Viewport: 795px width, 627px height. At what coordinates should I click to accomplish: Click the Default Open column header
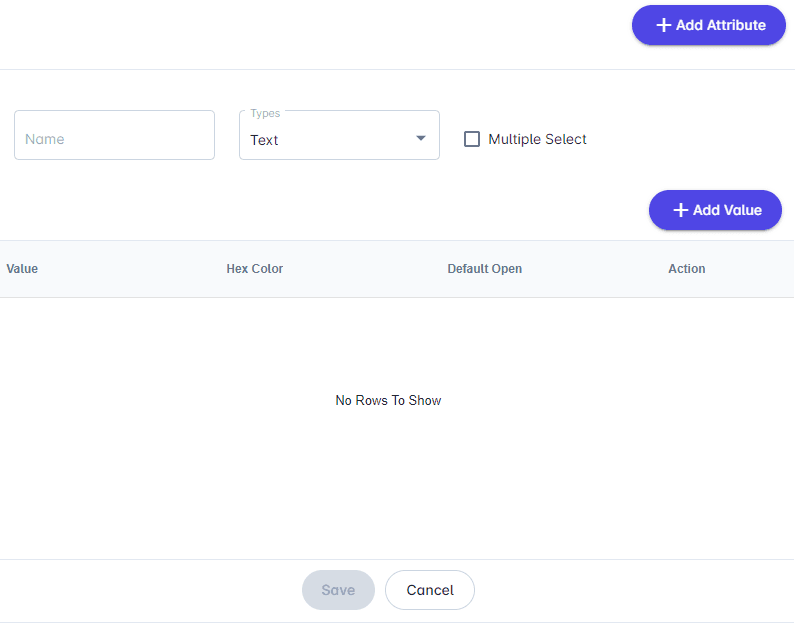pos(485,269)
